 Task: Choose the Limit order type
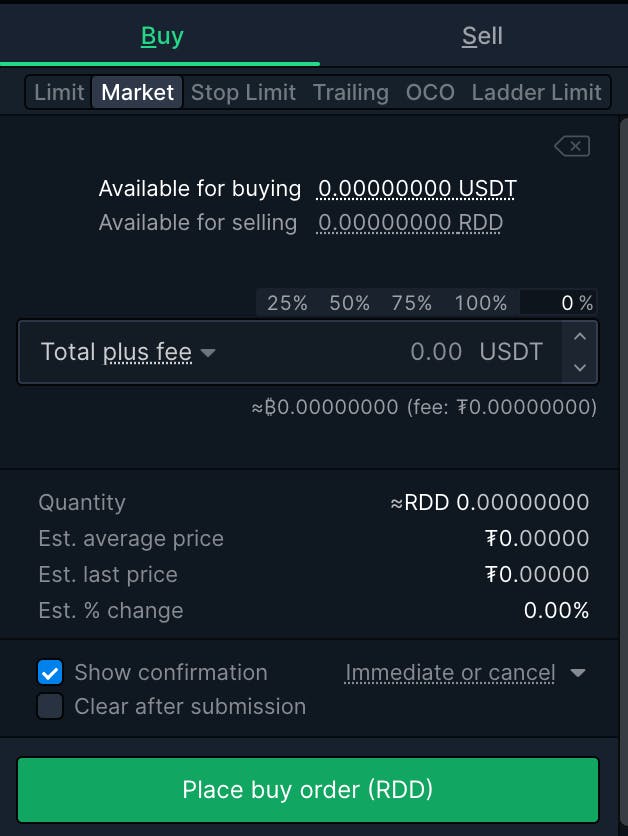coord(59,93)
